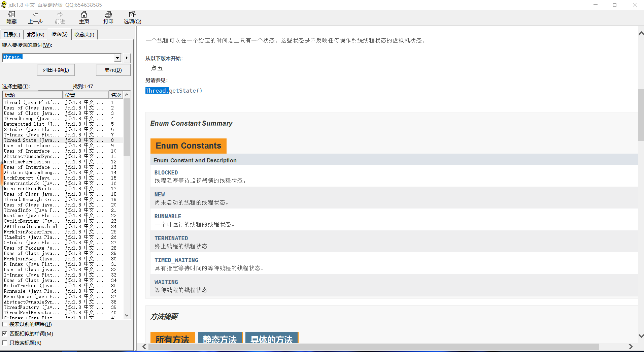Click into the search keyword input field
This screenshot has height=352, width=644.
point(59,57)
